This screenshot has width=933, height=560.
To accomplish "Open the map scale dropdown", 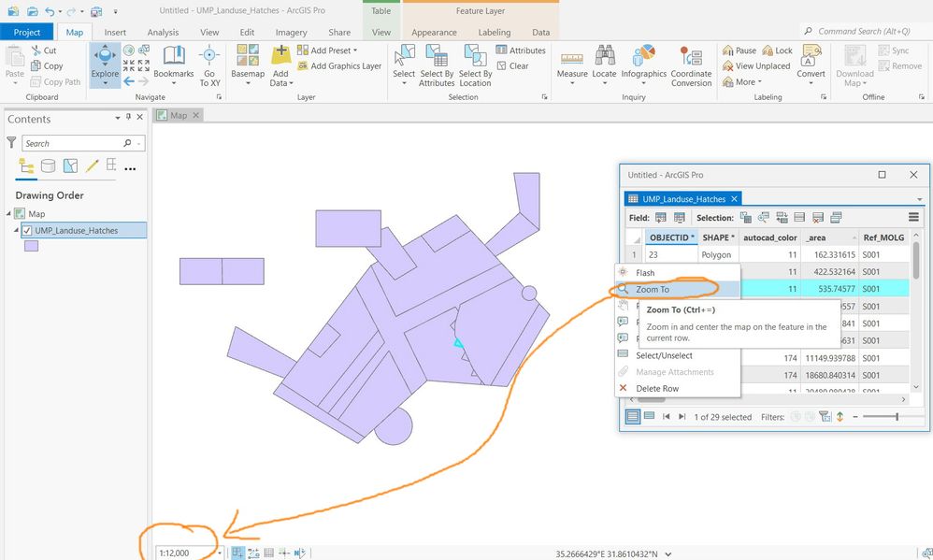I will [x=221, y=553].
